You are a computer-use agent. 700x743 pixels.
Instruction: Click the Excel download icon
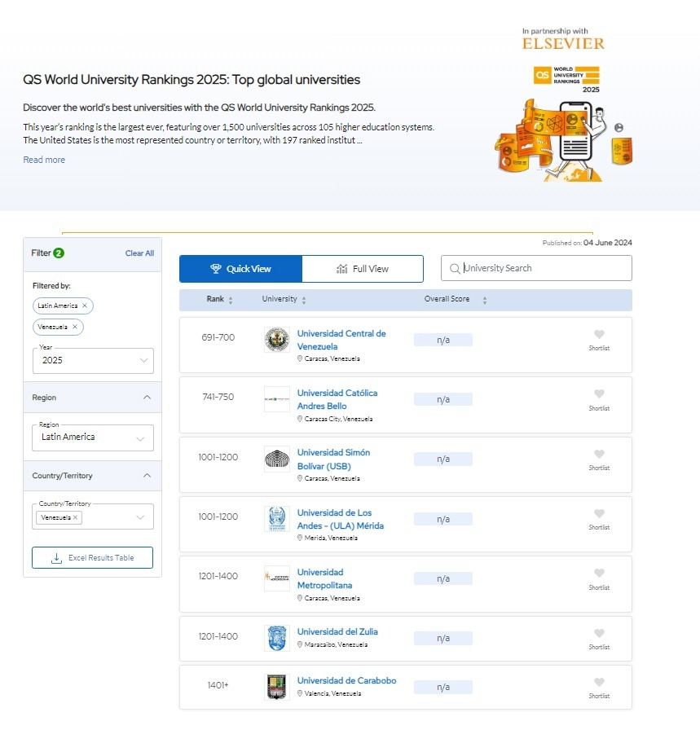click(x=56, y=558)
